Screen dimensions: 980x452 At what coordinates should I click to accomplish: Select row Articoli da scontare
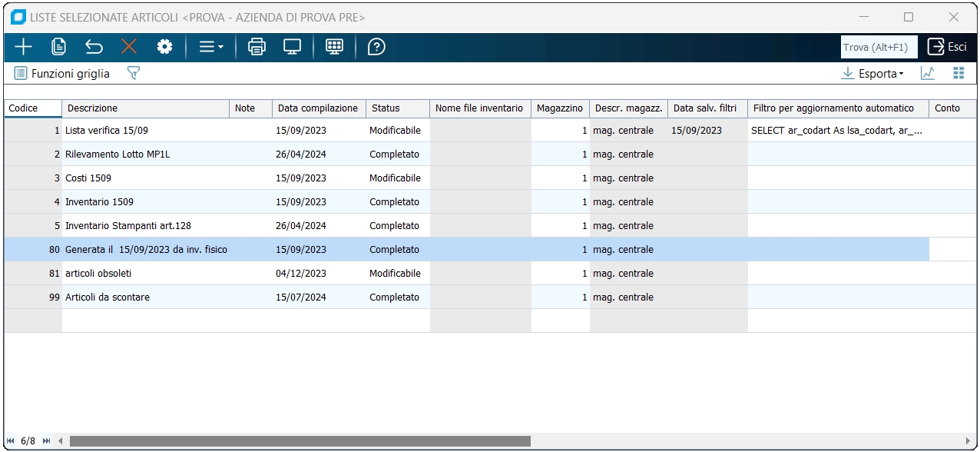(x=108, y=297)
